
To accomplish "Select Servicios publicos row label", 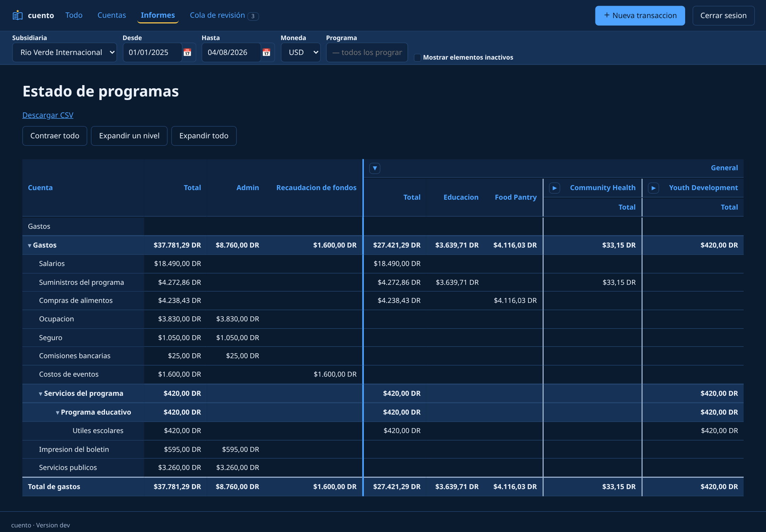I will click(x=68, y=467).
